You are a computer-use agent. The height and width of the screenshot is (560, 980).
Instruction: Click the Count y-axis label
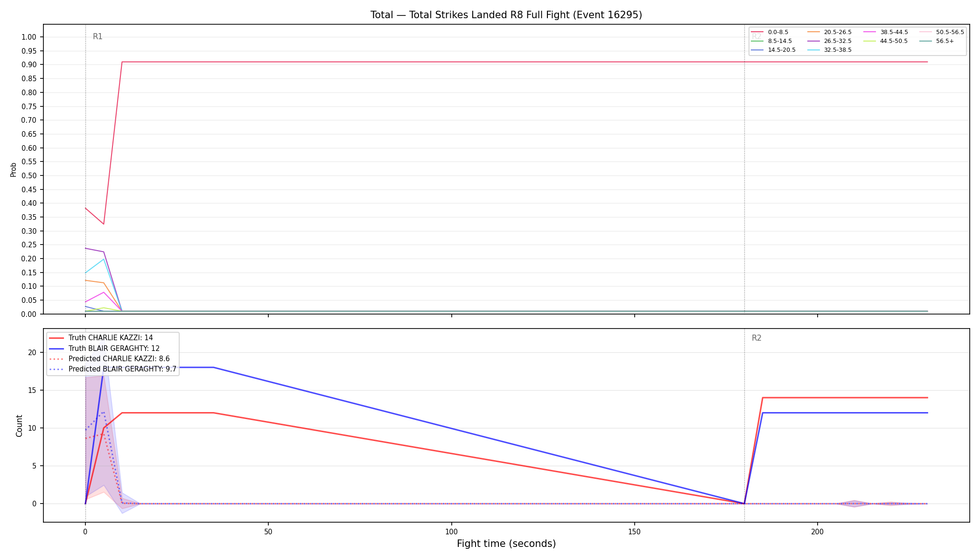click(19, 426)
